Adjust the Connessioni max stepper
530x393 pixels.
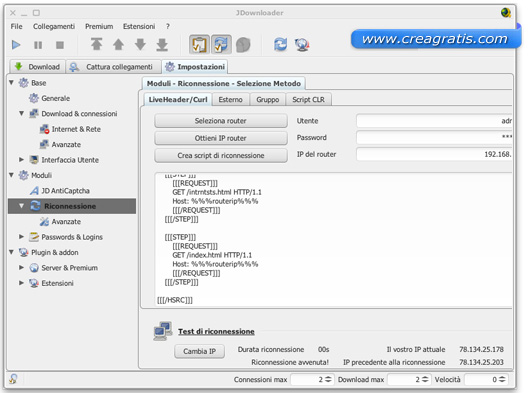point(328,379)
